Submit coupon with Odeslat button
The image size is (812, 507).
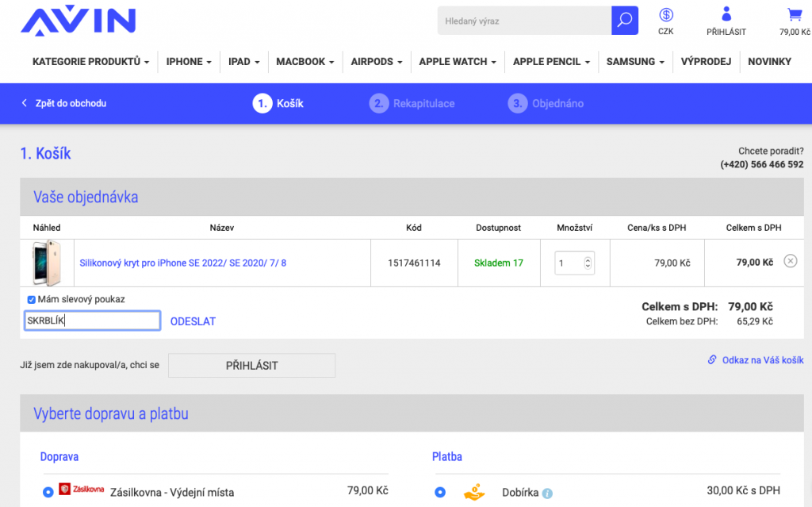[193, 321]
